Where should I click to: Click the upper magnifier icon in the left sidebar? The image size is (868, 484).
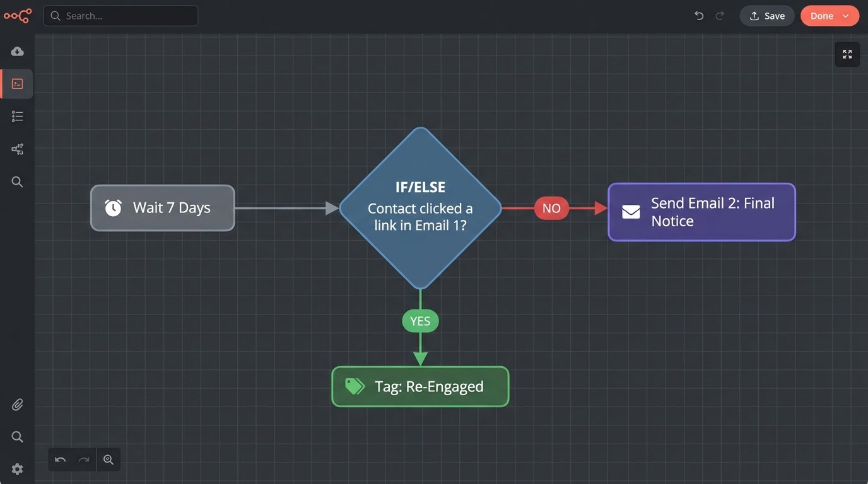[x=17, y=182]
